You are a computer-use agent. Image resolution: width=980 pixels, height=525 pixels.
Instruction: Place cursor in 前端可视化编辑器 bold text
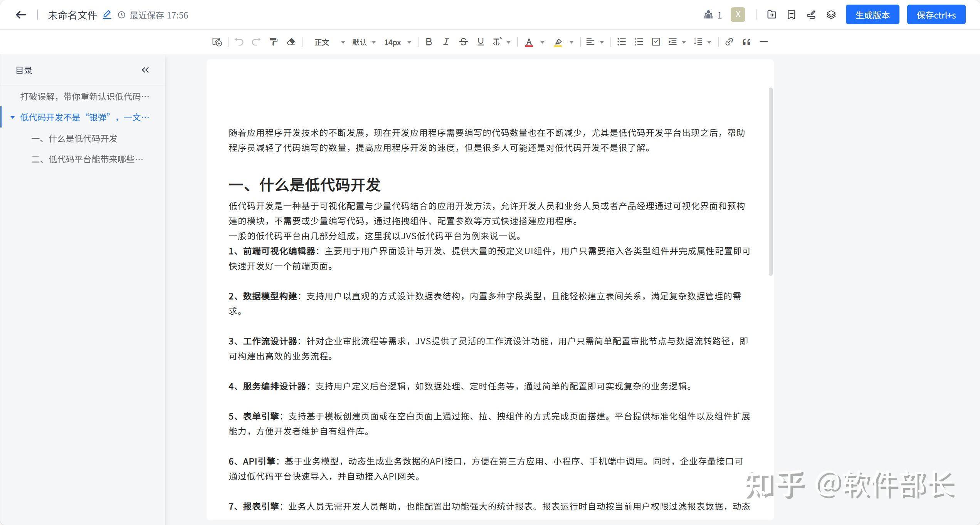279,251
